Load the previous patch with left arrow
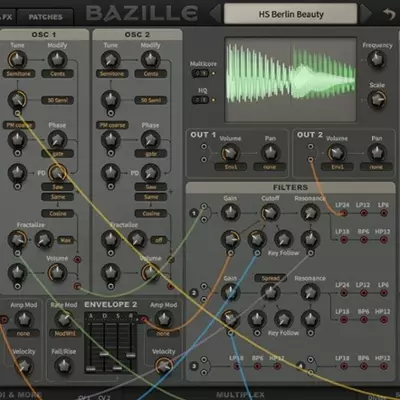 tap(216, 14)
